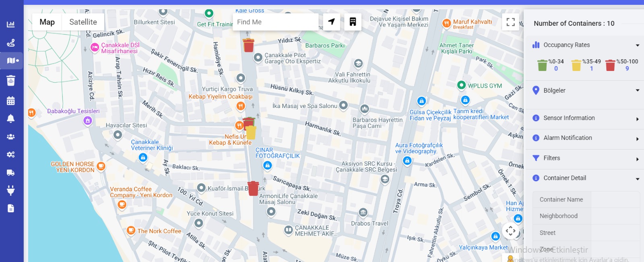Click the "Container Name" row label
The height and width of the screenshot is (262, 644).
(561, 200)
